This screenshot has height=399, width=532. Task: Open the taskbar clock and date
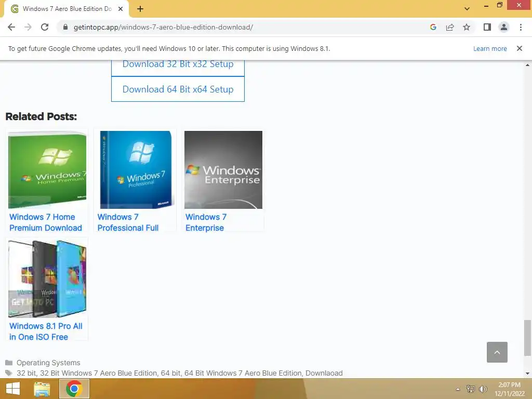click(509, 389)
